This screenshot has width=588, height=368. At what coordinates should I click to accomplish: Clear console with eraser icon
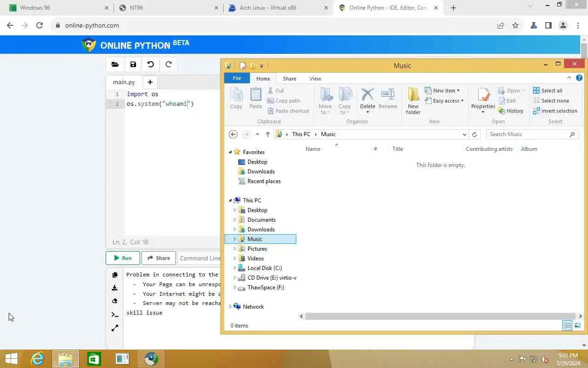(x=115, y=301)
